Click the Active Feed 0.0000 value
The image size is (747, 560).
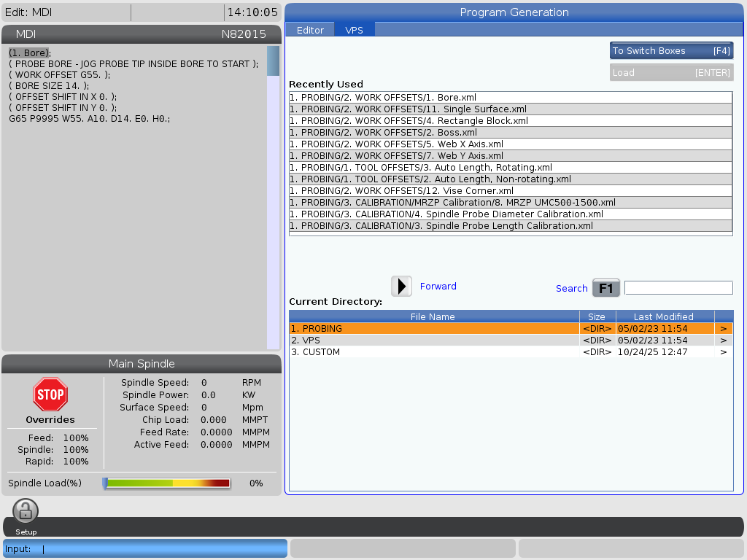(216, 445)
